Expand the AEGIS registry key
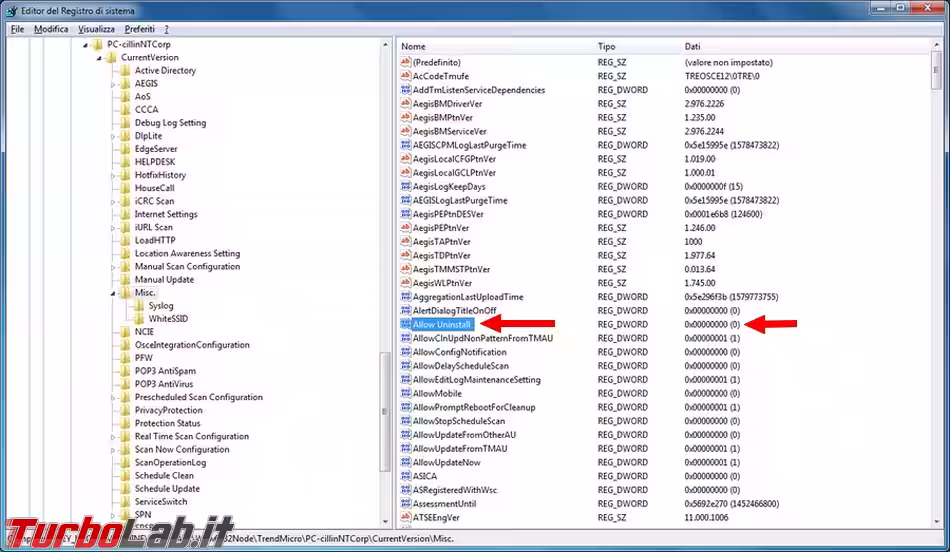 [x=113, y=84]
